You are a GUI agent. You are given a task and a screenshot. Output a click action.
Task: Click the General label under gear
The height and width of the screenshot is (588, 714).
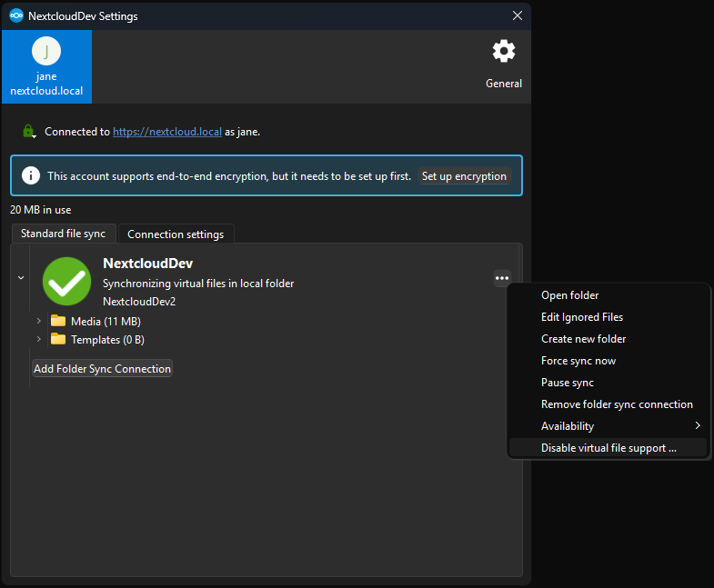[x=504, y=84]
